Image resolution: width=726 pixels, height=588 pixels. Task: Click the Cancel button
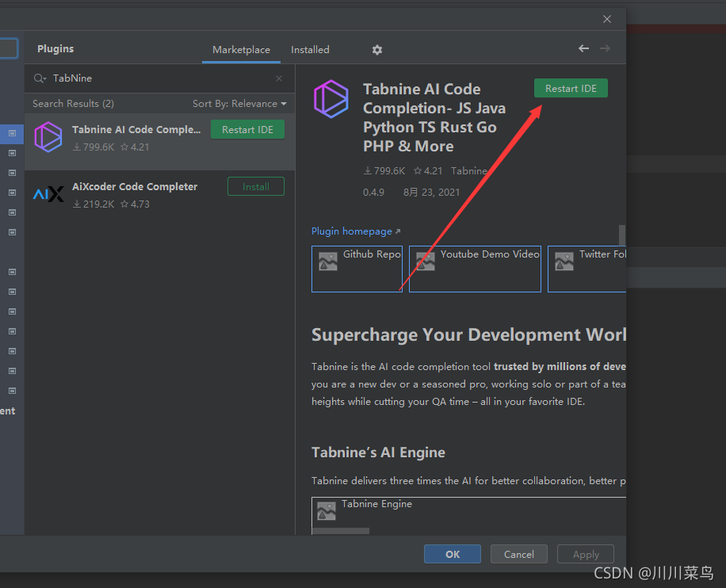(x=519, y=554)
